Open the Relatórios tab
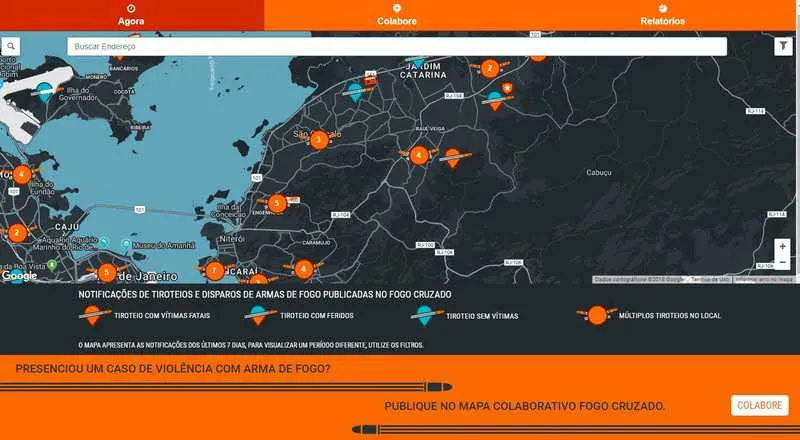 click(663, 15)
